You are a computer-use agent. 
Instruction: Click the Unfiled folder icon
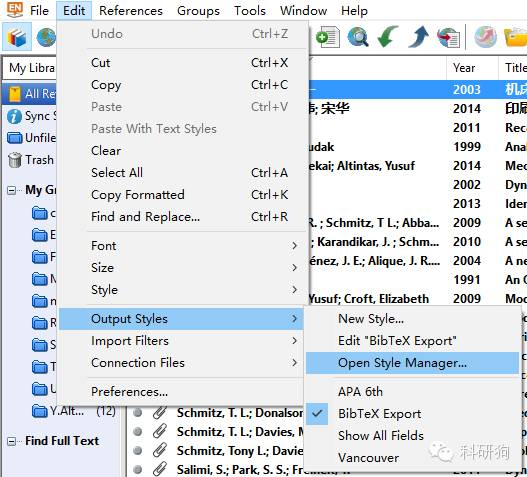click(x=15, y=138)
